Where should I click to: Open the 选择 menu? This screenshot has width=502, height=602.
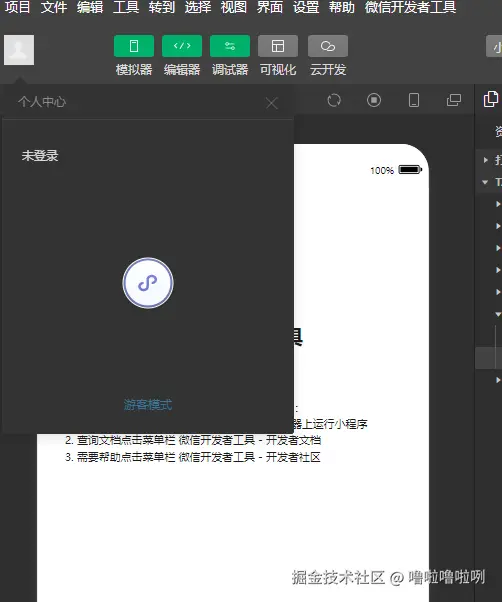(x=198, y=7)
